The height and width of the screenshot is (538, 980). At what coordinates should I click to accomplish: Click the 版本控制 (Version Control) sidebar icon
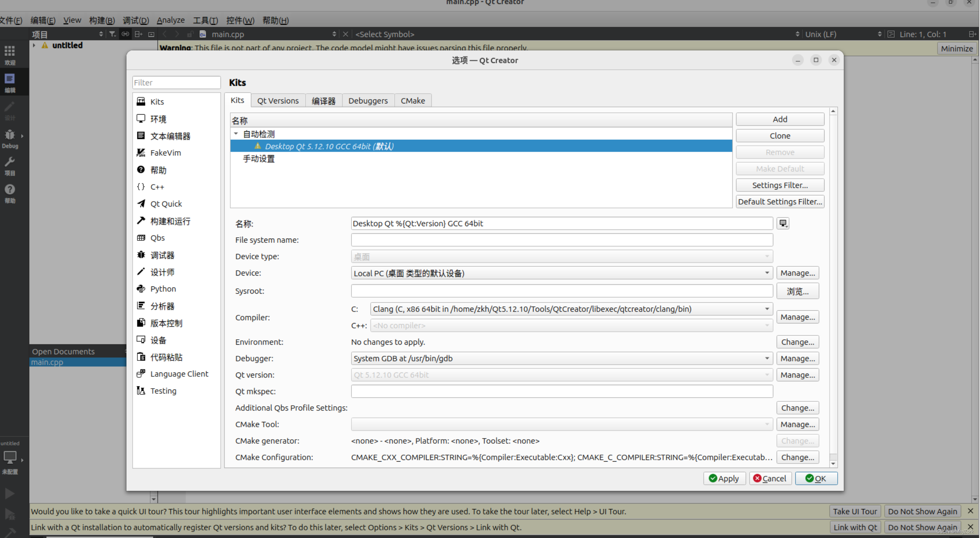[x=142, y=323]
